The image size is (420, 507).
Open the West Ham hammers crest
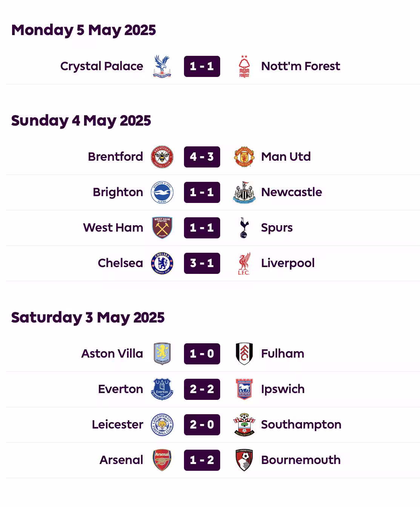click(x=162, y=228)
